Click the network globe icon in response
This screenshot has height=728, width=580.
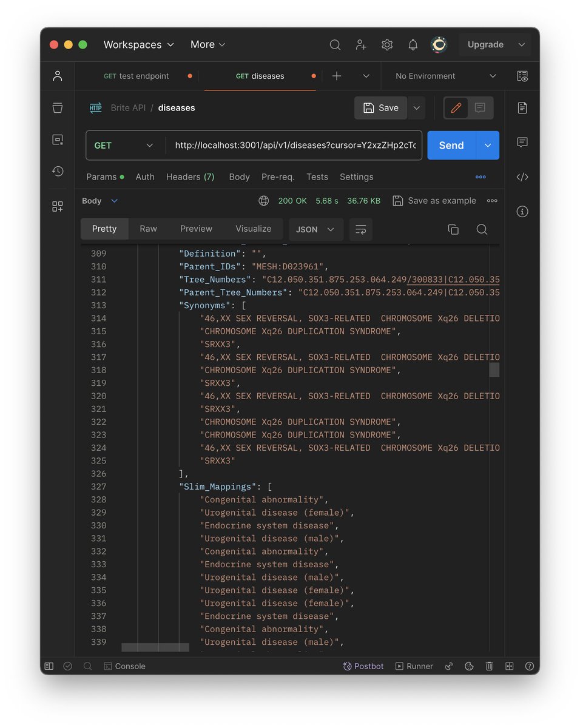point(264,201)
